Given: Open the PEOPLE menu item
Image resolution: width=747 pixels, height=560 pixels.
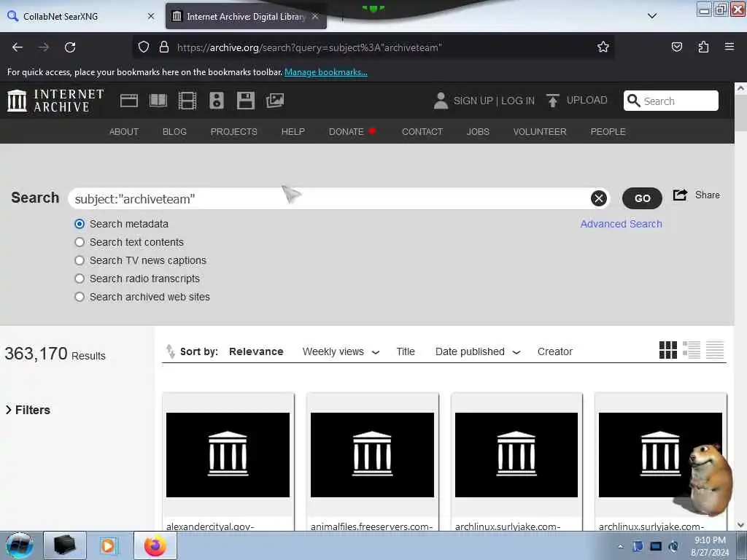Looking at the screenshot, I should (608, 131).
